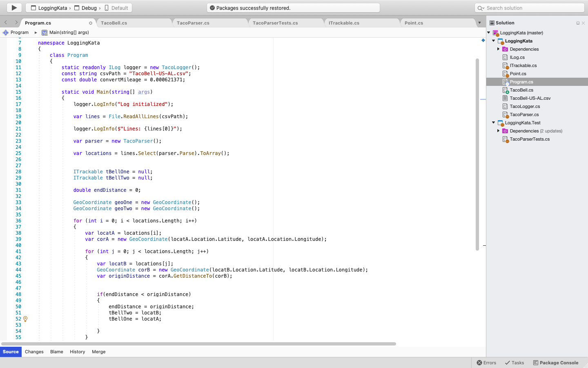This screenshot has width=588, height=368.
Task: Select TacoLogger.cs in the Solution pad
Action: tap(524, 106)
